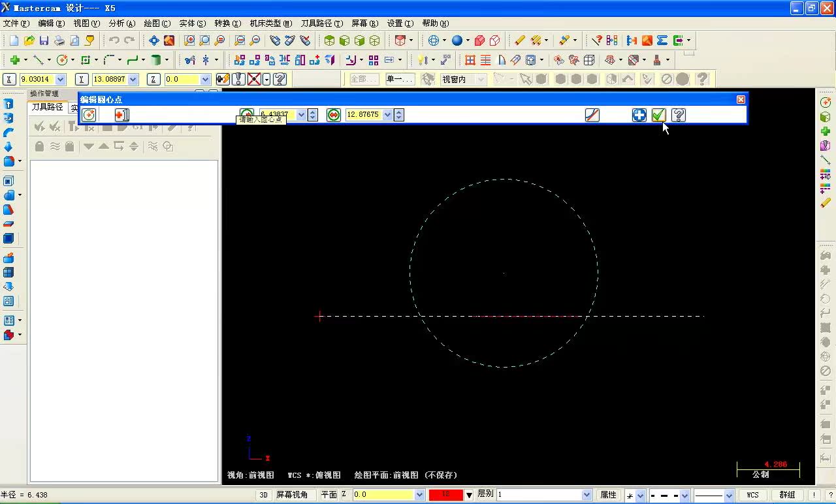This screenshot has height=504, width=836.
Task: Close the 编辑圆心点 ribbon bar
Action: click(x=741, y=99)
